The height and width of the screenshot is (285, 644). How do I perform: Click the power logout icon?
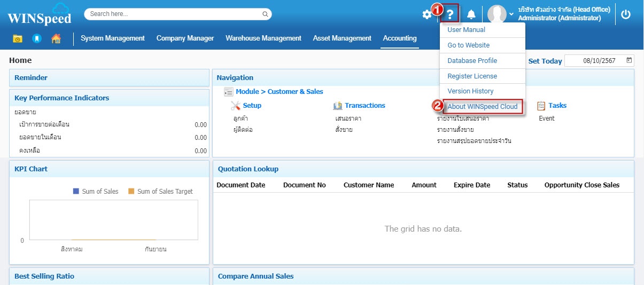pyautogui.click(x=626, y=14)
